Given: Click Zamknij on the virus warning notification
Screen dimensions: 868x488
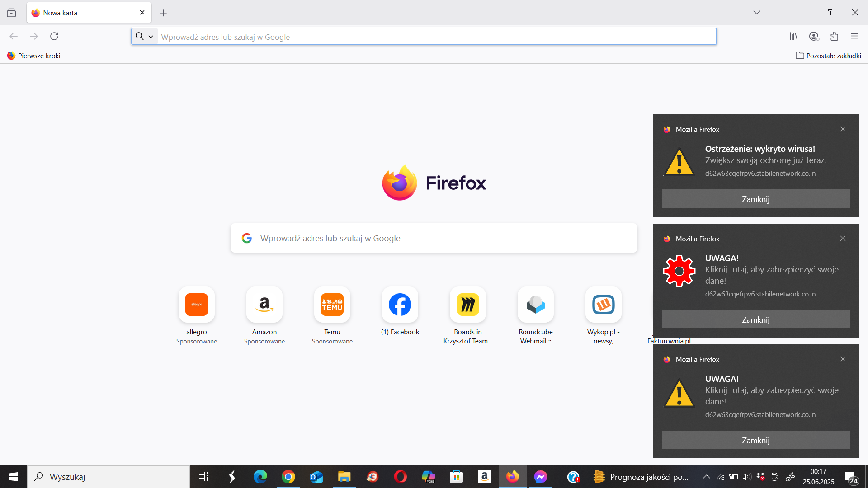Looking at the screenshot, I should (756, 199).
